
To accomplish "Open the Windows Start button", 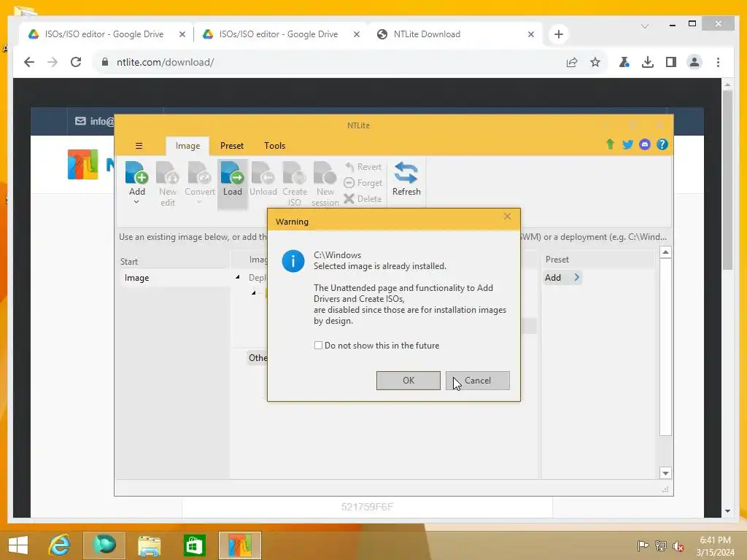I will coord(18,545).
